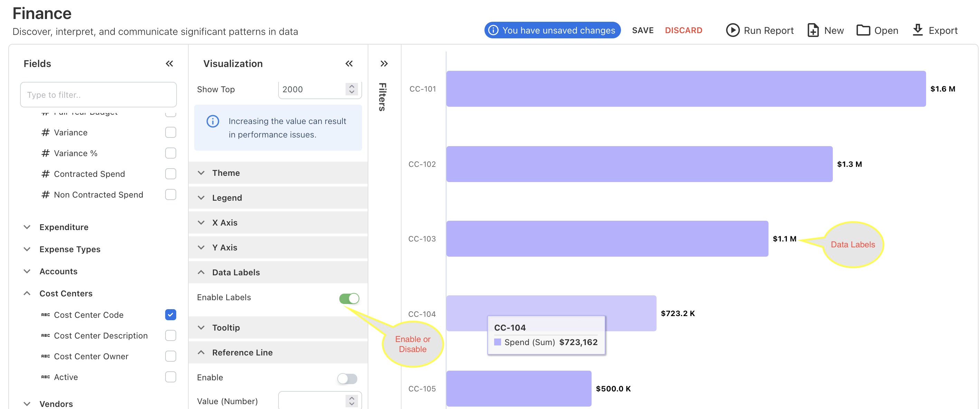Click the CC-101 bar in the chart
The image size is (980, 409).
[686, 89]
